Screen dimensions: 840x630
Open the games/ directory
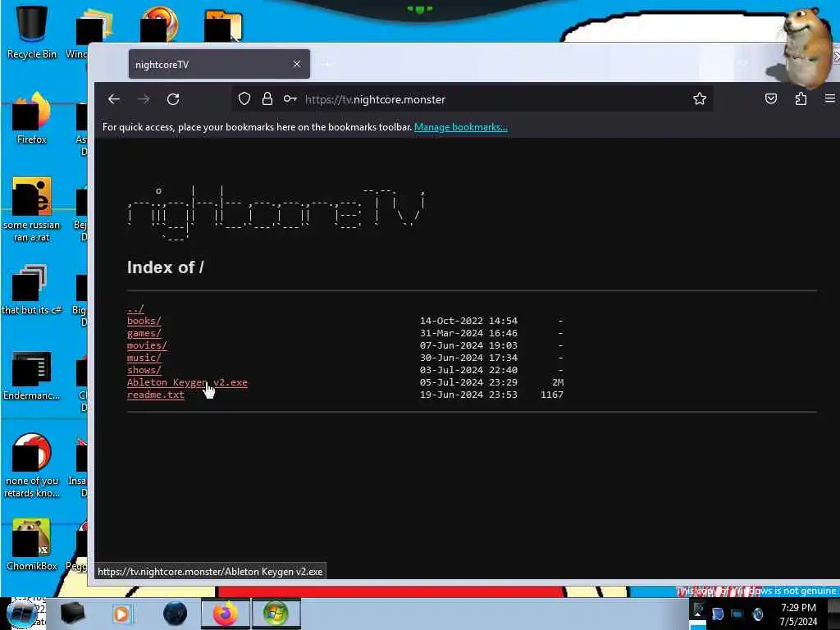coord(144,333)
